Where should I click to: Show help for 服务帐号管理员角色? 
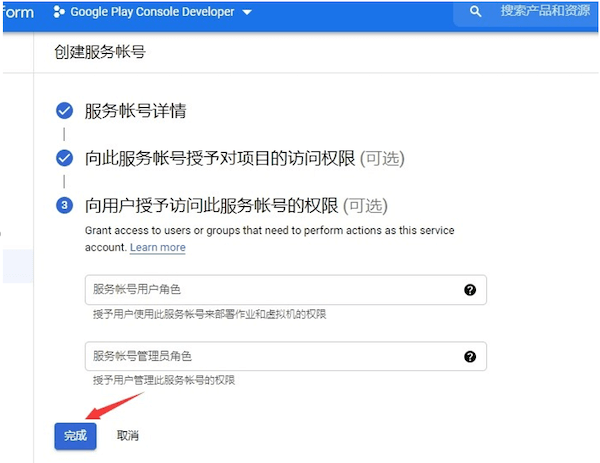click(469, 356)
